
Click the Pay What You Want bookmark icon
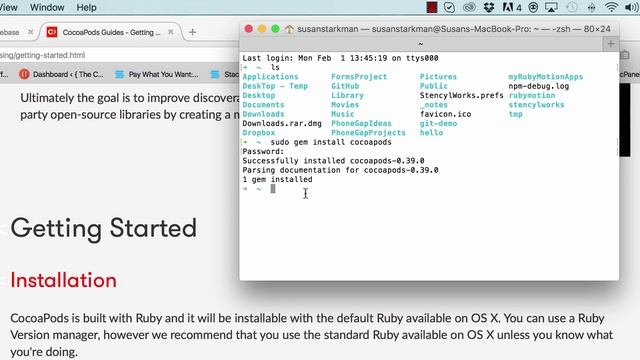(x=120, y=74)
